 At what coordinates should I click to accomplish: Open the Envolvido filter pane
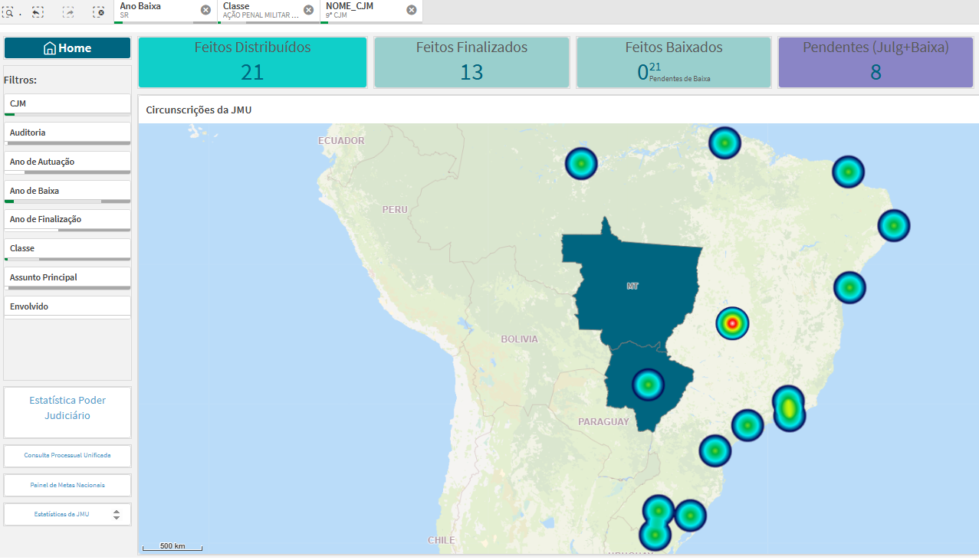(67, 306)
